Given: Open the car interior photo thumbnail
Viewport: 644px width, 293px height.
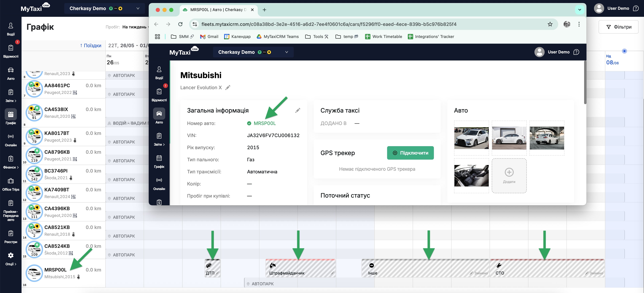Looking at the screenshot, I should click(x=471, y=176).
